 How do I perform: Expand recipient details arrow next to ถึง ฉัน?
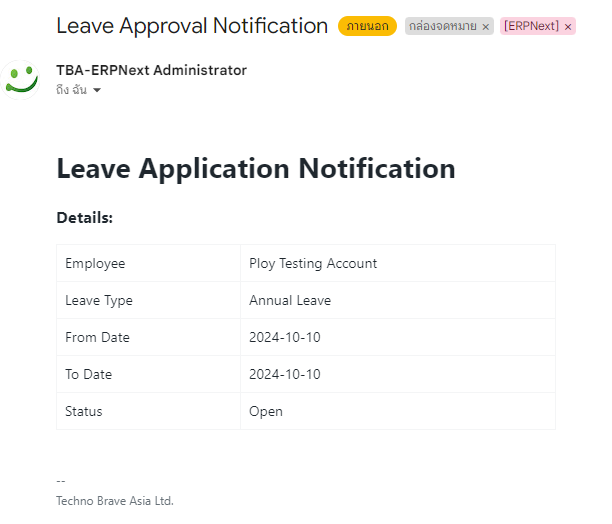pyautogui.click(x=97, y=90)
